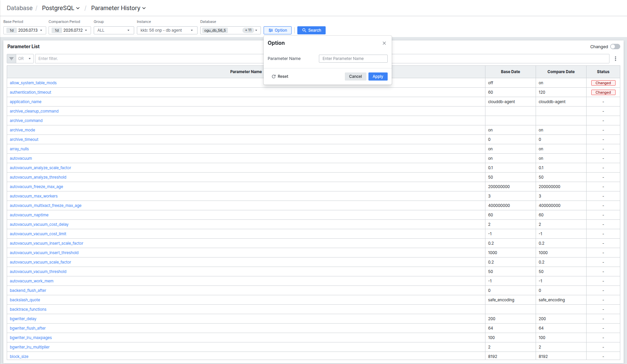Toggle the Changed switch
627x364 pixels.
615,47
